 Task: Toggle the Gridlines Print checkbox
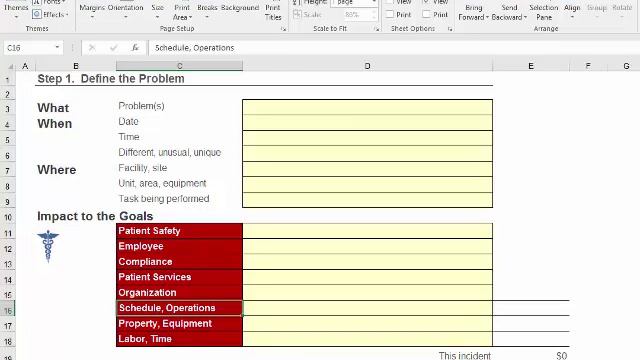click(390, 14)
